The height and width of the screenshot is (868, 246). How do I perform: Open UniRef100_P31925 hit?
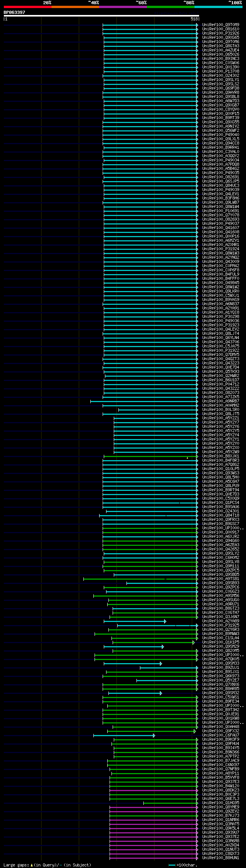tap(221, 625)
